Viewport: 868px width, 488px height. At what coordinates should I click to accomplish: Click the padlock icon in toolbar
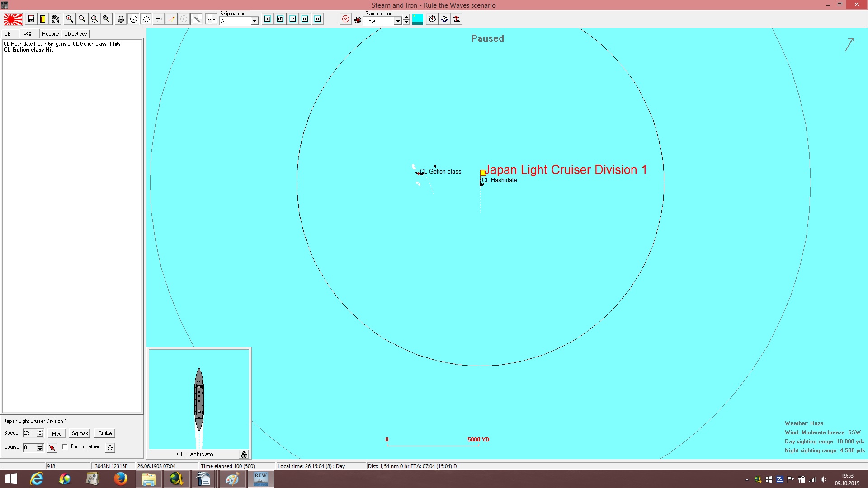(x=121, y=19)
